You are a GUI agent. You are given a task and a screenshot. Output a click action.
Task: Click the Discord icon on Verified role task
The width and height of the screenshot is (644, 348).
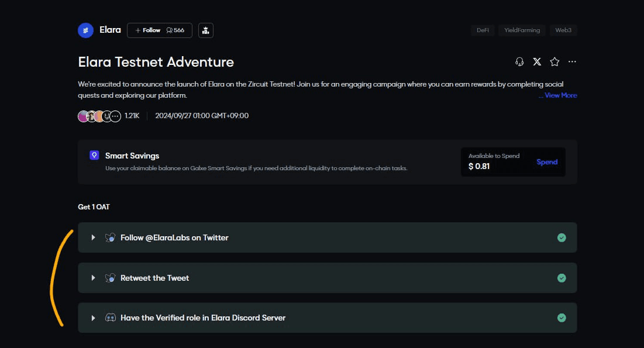(x=111, y=318)
